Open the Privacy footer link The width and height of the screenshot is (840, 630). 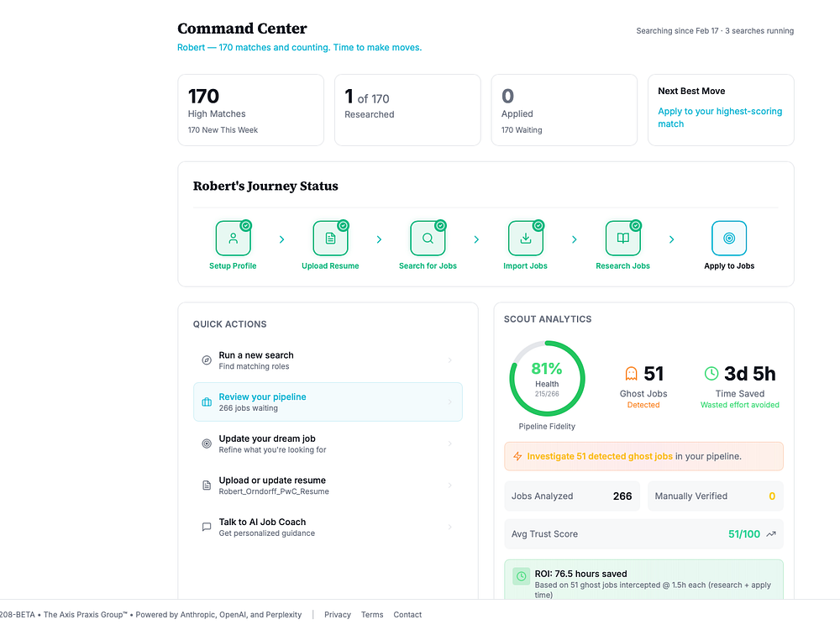338,615
